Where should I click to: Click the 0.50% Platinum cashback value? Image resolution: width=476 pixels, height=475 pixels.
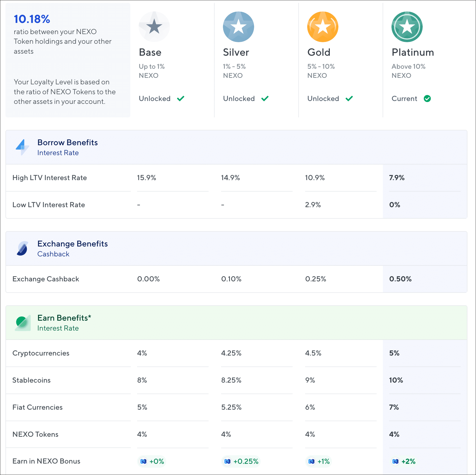(400, 279)
